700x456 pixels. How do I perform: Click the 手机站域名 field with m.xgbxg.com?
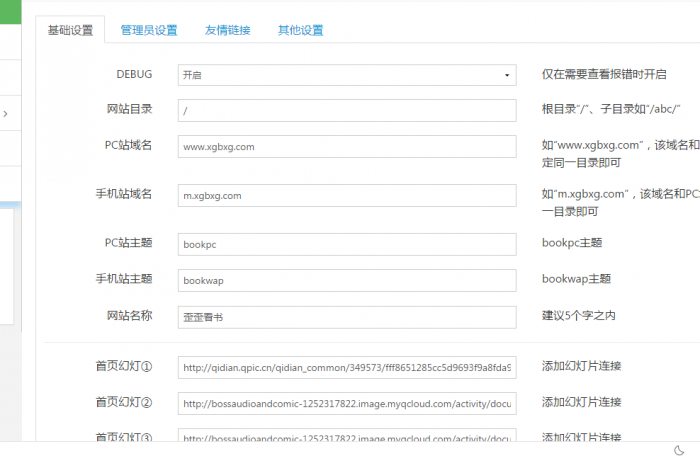(x=347, y=195)
